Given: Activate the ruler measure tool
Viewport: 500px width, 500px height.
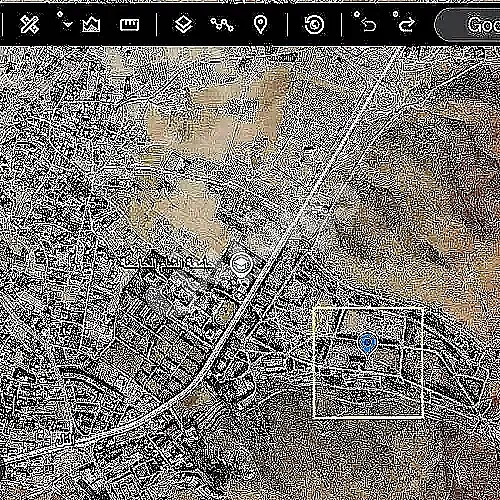Looking at the screenshot, I should [129, 25].
